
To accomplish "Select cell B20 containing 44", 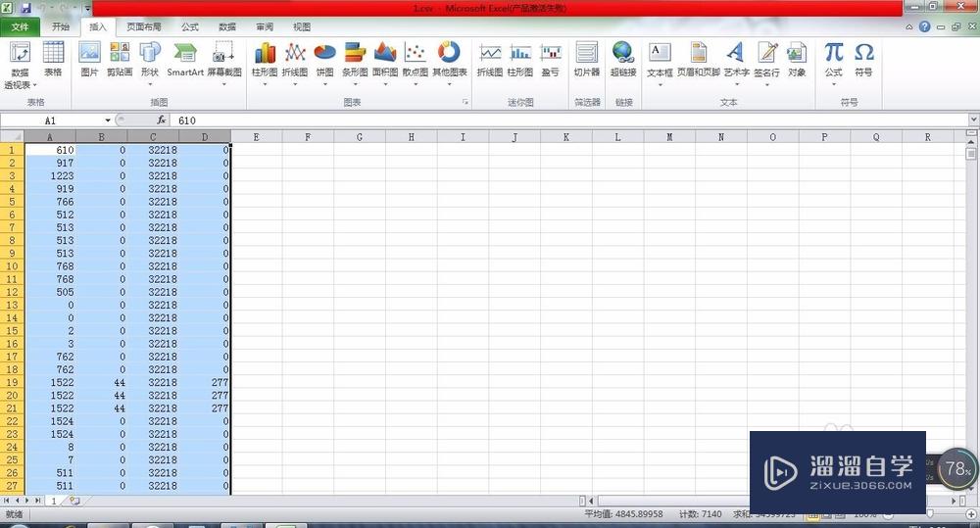I will point(102,396).
